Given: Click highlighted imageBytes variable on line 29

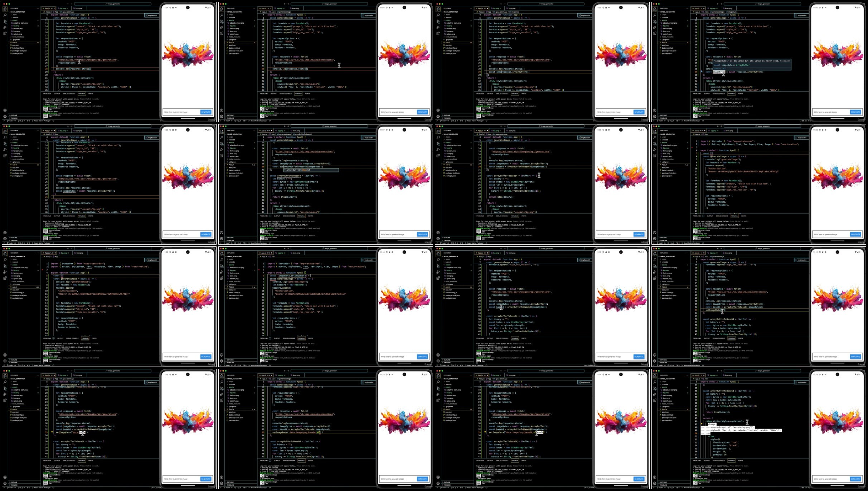Looking at the screenshot, I should coord(719,72).
